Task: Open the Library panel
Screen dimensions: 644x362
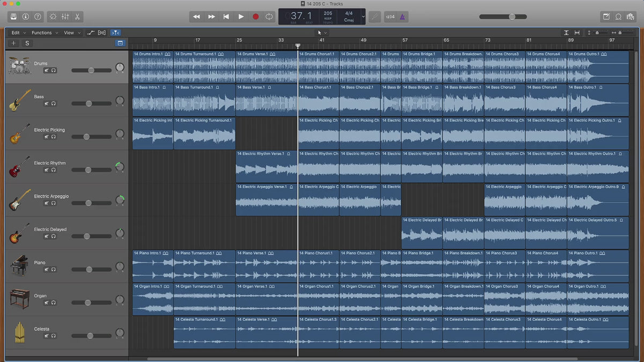Action: (x=13, y=17)
